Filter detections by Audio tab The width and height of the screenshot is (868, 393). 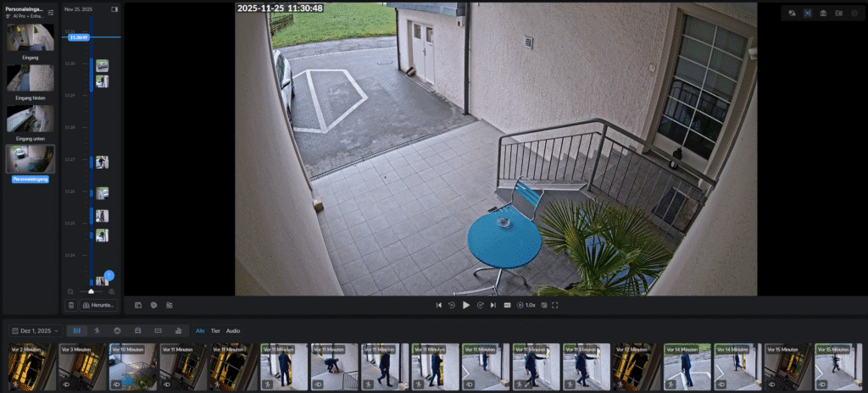233,330
